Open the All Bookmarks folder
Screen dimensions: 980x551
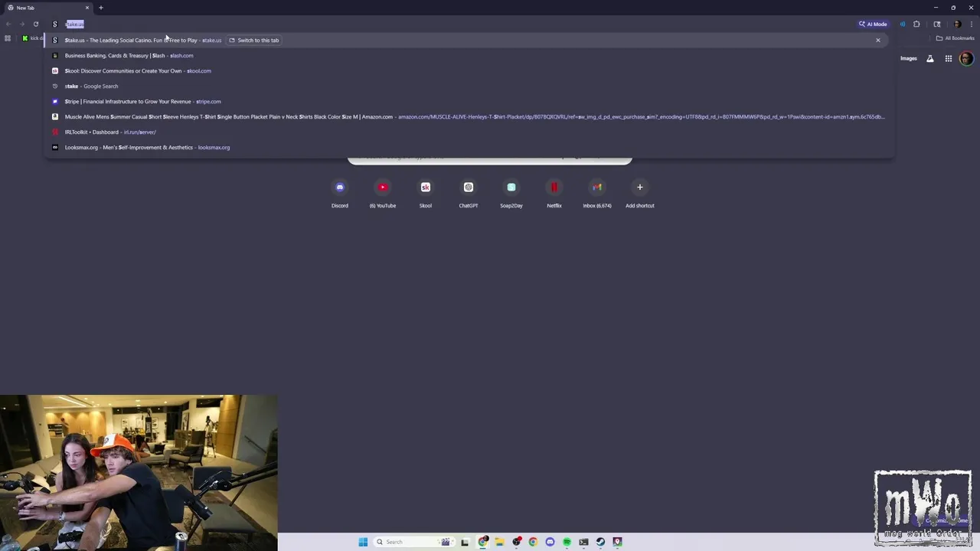[x=955, y=38]
